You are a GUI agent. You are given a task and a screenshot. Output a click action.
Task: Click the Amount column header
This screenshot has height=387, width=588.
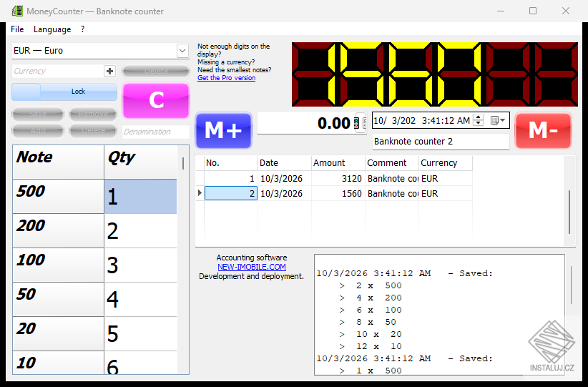pyautogui.click(x=338, y=163)
